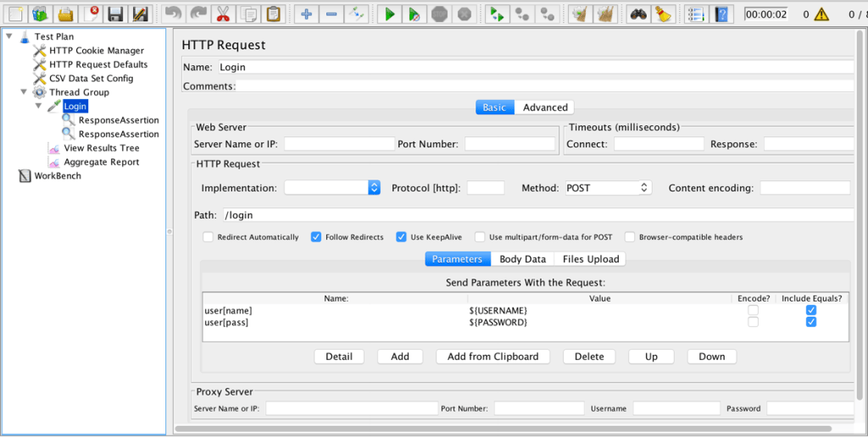This screenshot has height=437, width=868.
Task: Uncheck Follow Redirects
Action: click(x=316, y=237)
